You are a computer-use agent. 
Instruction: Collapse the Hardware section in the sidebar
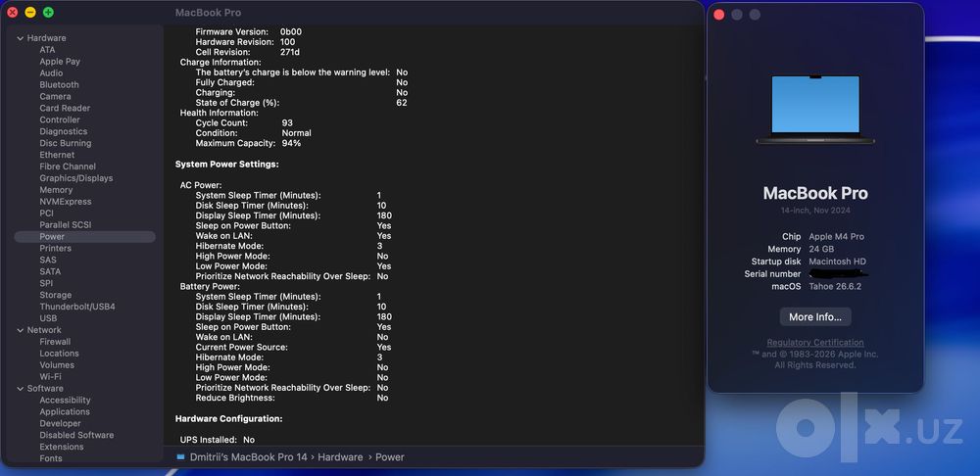20,38
